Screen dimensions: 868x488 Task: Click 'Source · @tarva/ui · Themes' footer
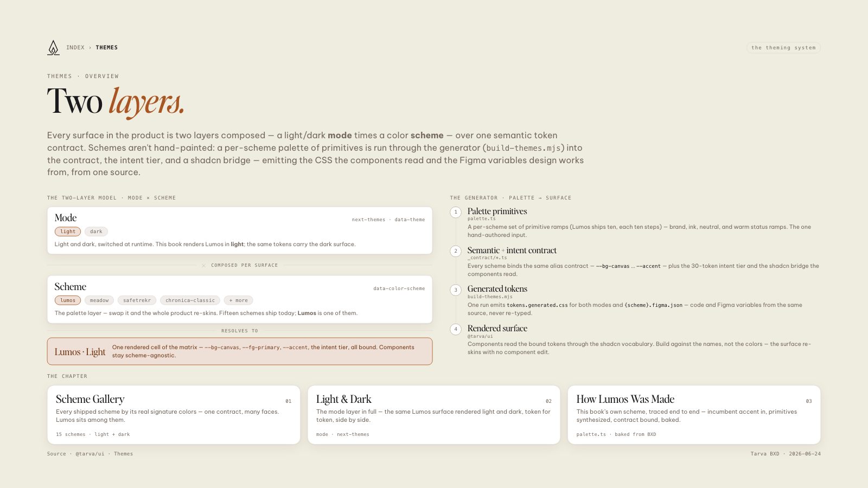pos(90,454)
